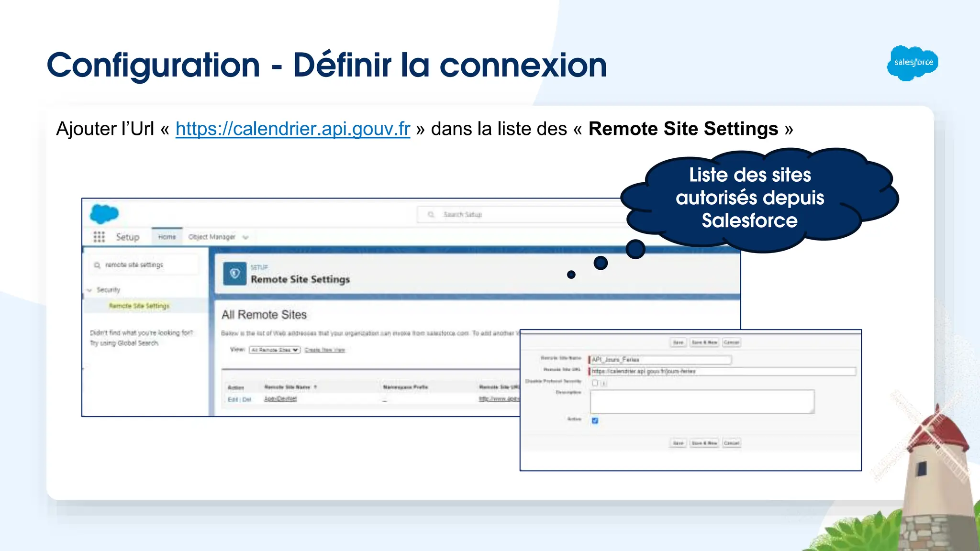Focus the Remote Site URL field

(x=723, y=371)
